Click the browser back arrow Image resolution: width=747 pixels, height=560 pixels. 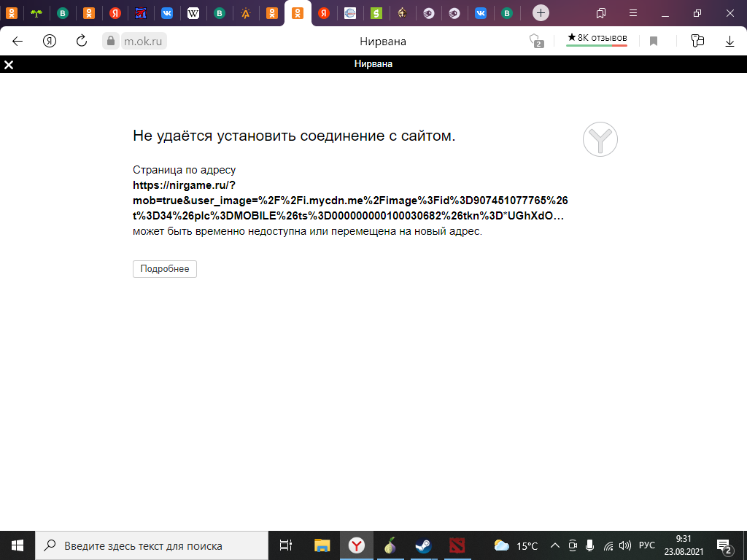pyautogui.click(x=18, y=42)
